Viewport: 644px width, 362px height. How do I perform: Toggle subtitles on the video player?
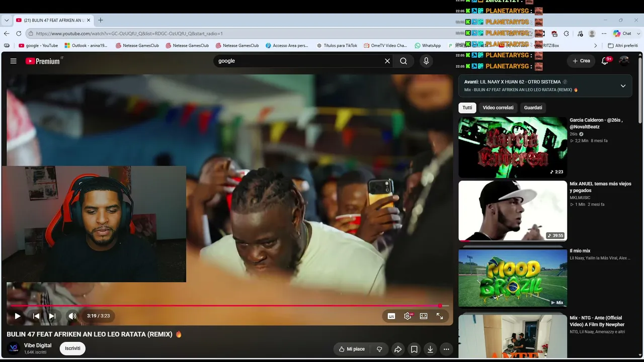(391, 316)
